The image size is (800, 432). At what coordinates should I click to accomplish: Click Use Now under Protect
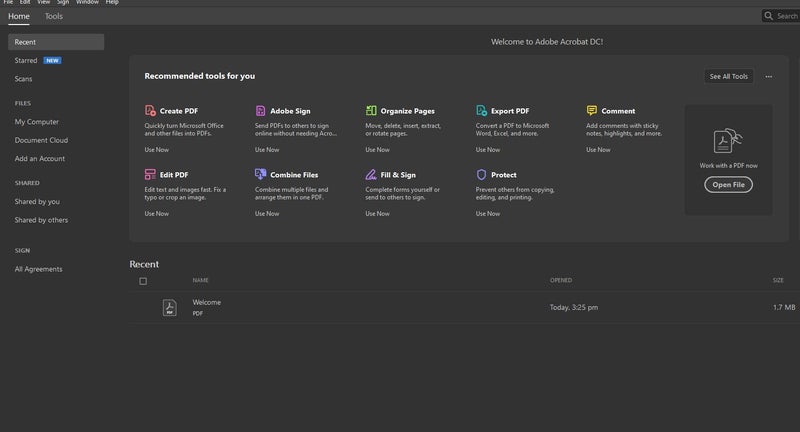[488, 214]
